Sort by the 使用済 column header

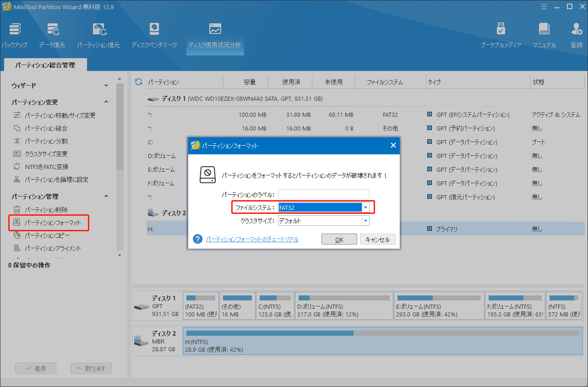(290, 82)
